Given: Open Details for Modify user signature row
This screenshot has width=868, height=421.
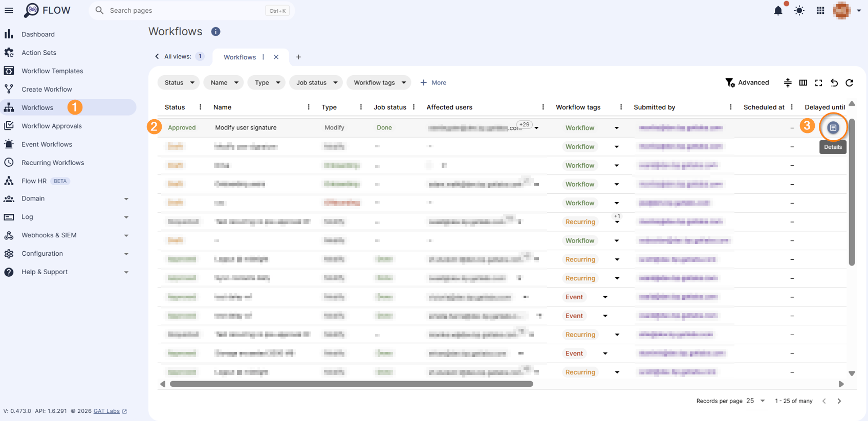Looking at the screenshot, I should [833, 127].
